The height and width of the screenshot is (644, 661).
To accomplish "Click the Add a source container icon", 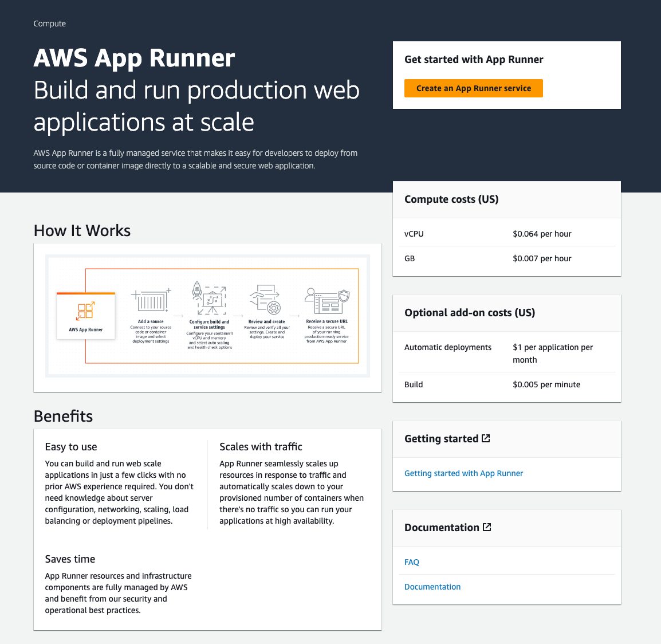I will [151, 301].
